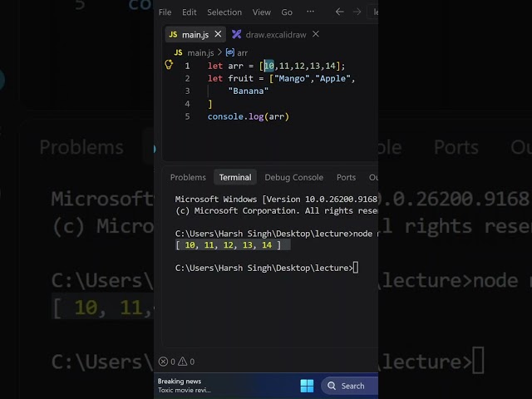Viewport: 532px width, 399px height.
Task: Open the View menu
Action: (x=261, y=12)
